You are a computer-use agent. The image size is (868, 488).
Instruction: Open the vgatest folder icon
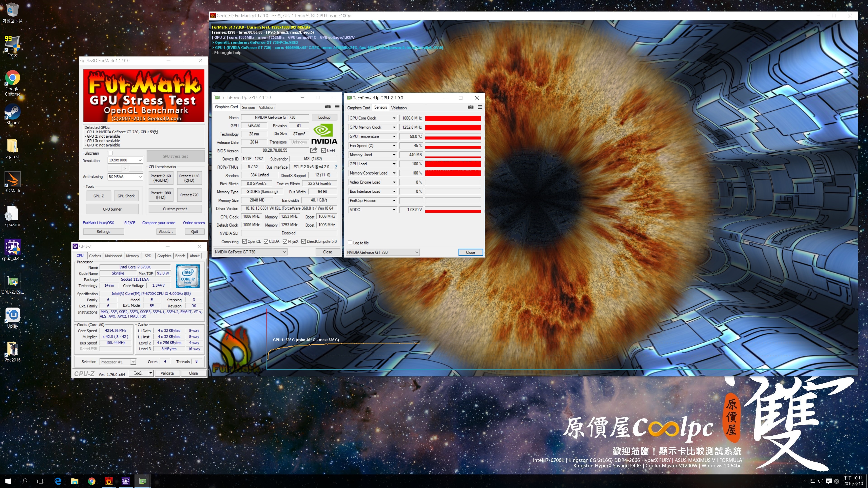tap(12, 148)
